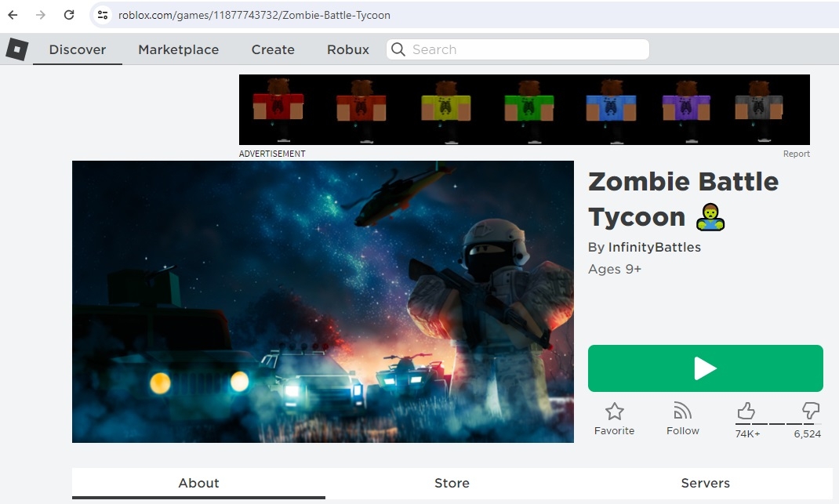Reload the page using the refresh icon
Image resolution: width=839 pixels, height=504 pixels.
[x=68, y=14]
